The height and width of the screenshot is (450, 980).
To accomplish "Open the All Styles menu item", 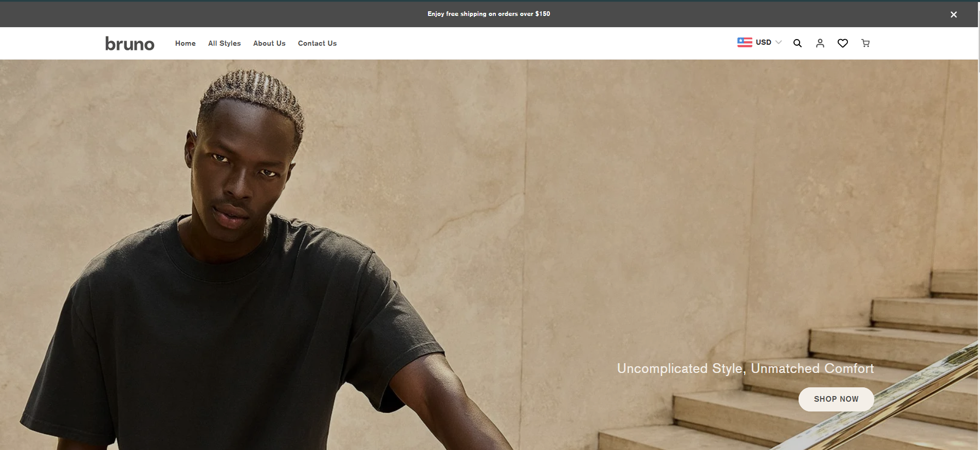I will [224, 43].
